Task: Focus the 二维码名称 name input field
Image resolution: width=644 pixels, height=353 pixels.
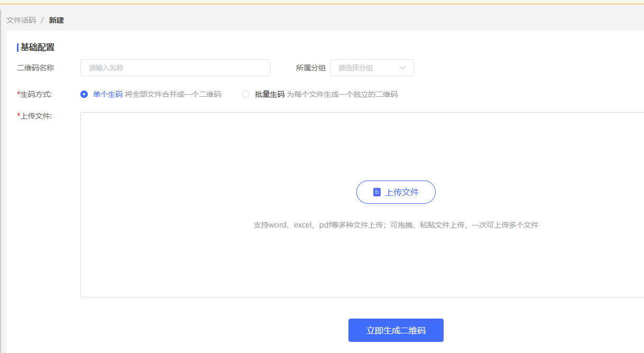Action: pos(176,68)
